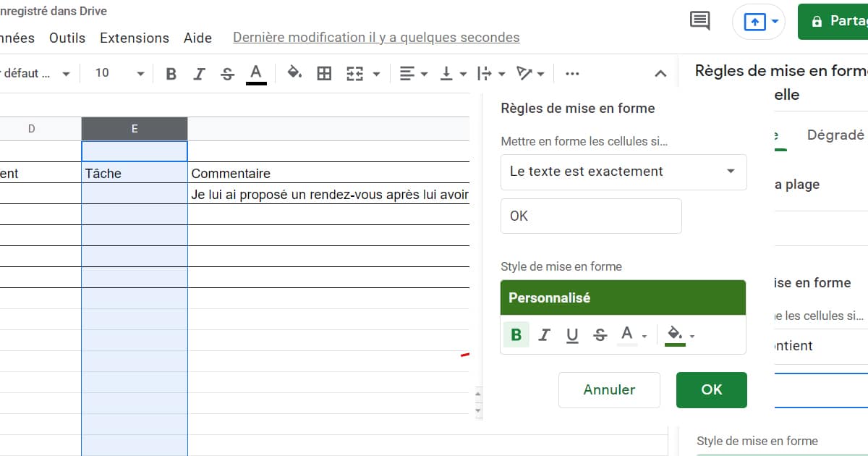Open the comment history icon
The image size is (868, 456).
click(x=700, y=21)
